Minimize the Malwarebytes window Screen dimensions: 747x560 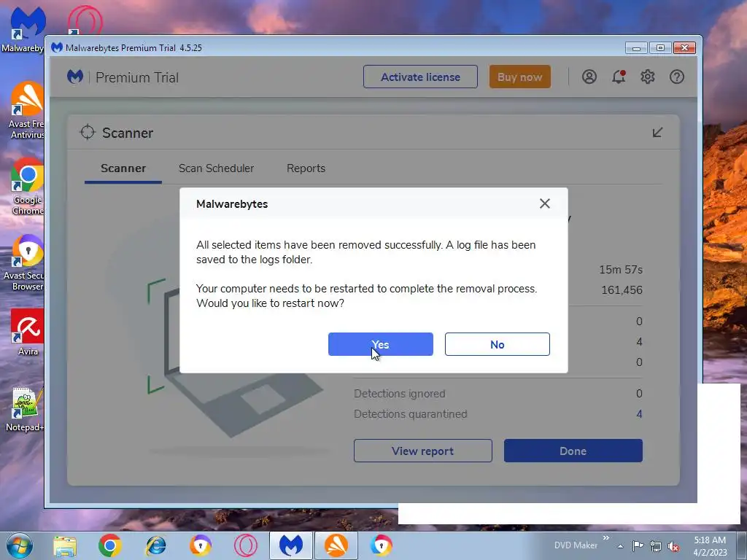coord(636,48)
